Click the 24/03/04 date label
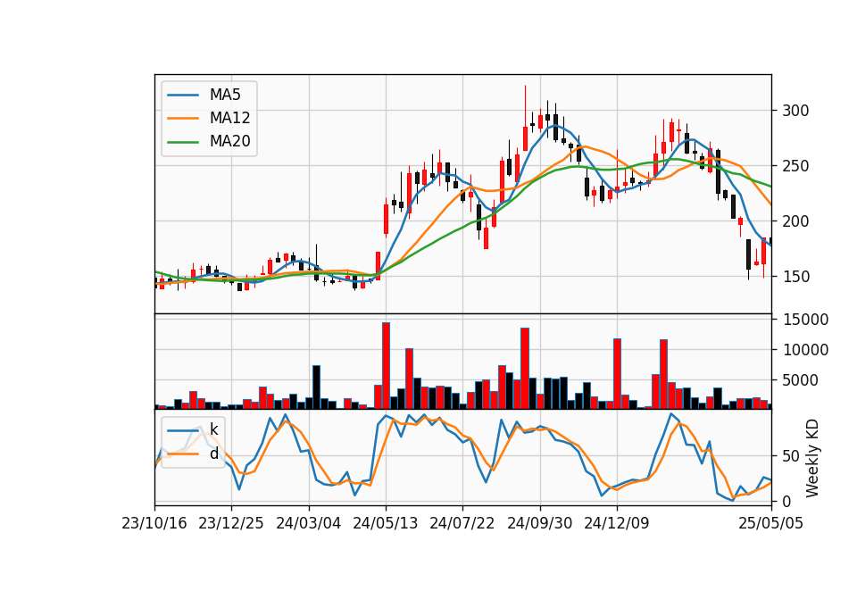Screen dimensions: 857x616 308,524
